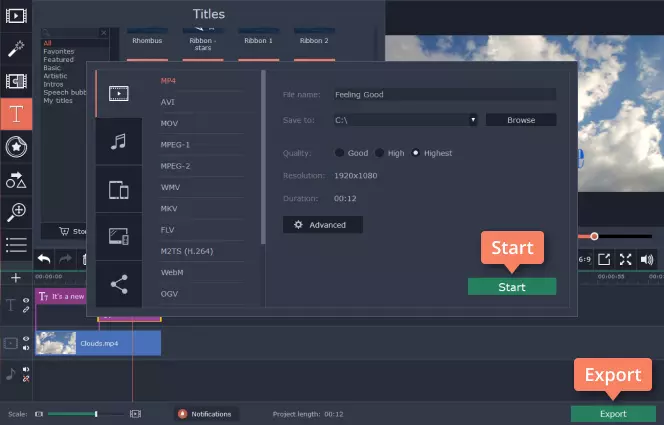This screenshot has height=425, width=664.
Task: Select Highest quality radio button
Action: tap(416, 153)
